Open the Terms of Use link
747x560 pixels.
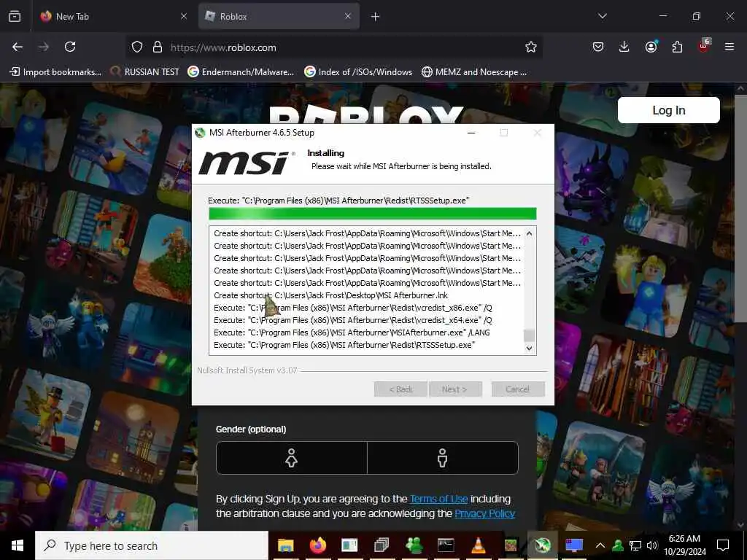click(x=438, y=499)
